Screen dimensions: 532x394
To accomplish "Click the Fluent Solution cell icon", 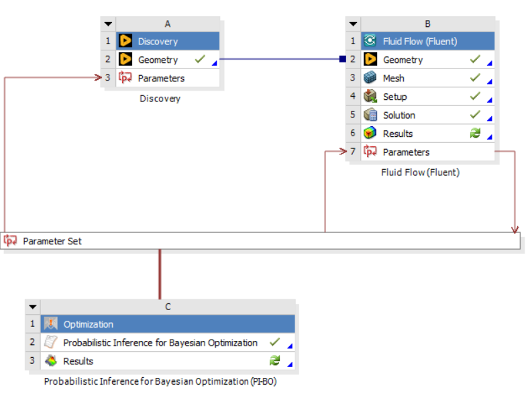I will point(370,115).
